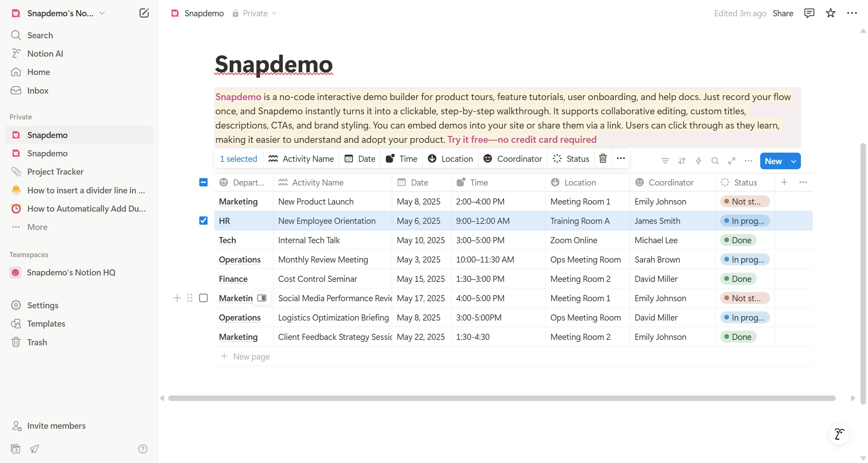Click the sort arrows icon
This screenshot has width=868, height=463.
(x=682, y=161)
